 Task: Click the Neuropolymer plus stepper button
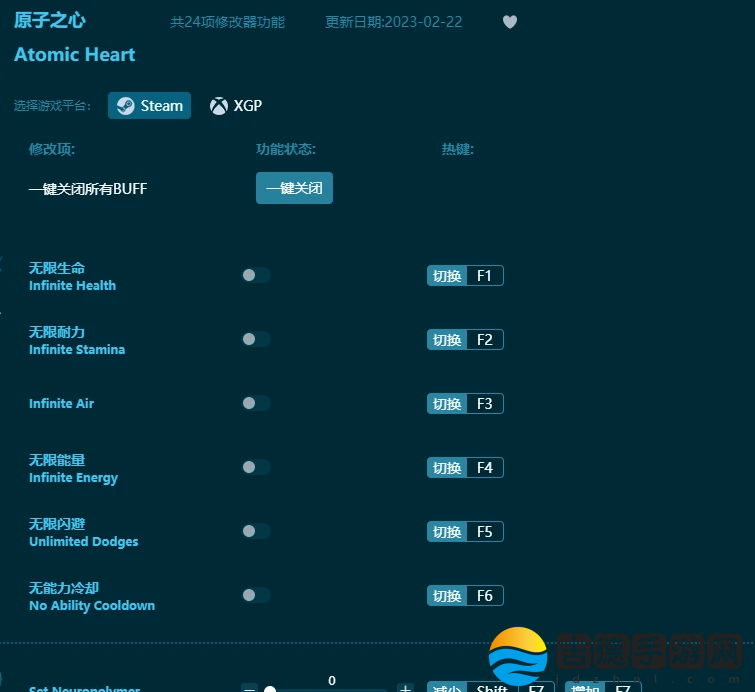(405, 688)
